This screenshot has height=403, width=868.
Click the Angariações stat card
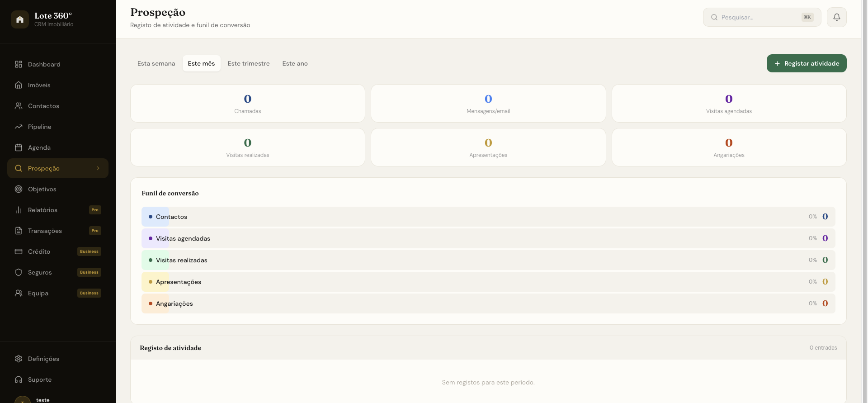[729, 147]
